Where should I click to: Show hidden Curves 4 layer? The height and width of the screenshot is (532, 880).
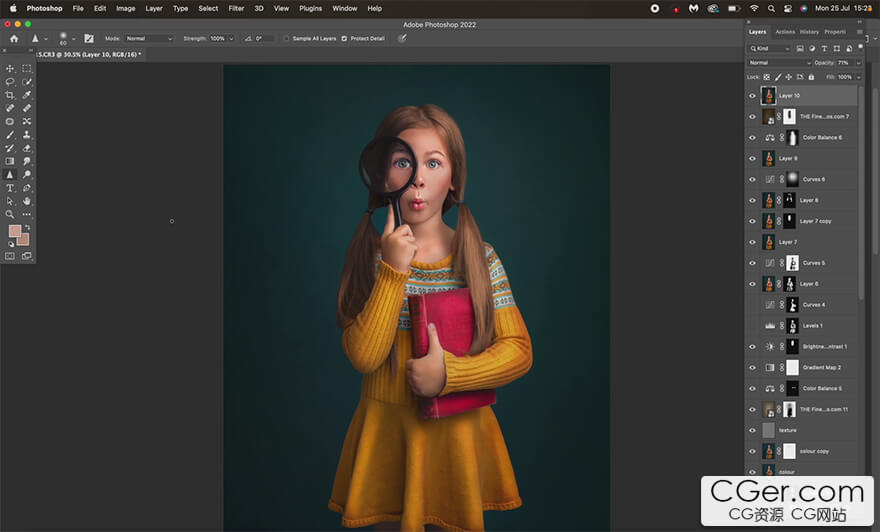[753, 305]
